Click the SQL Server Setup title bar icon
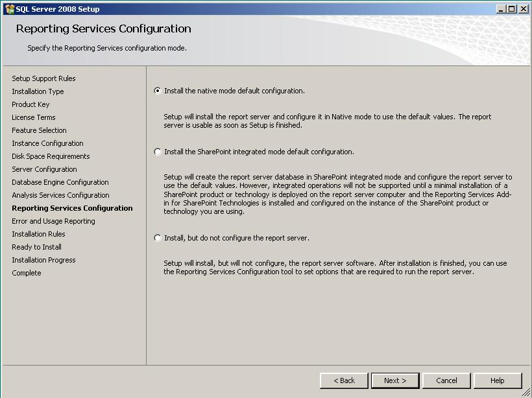 click(10, 9)
